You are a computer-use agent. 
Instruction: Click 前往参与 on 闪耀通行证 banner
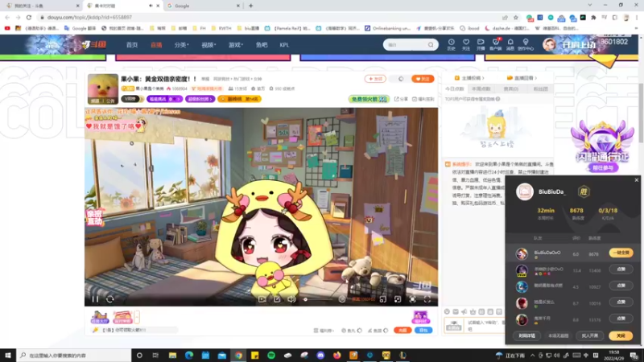602,168
